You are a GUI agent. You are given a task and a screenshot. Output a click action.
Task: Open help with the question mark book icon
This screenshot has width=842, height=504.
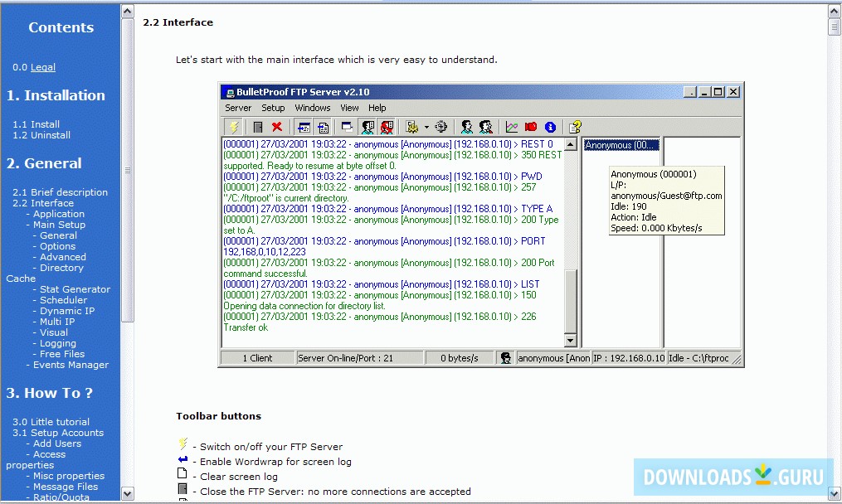[x=572, y=127]
